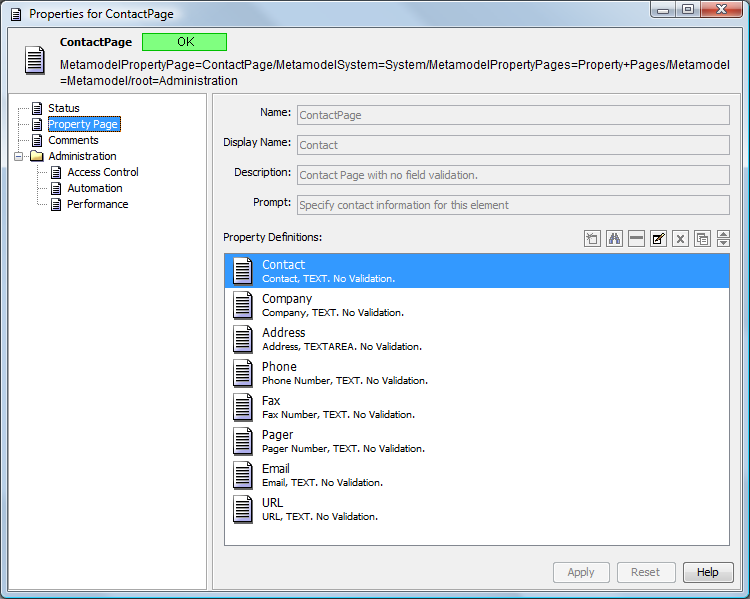Select 'Phone Number, TEXT. No Validation.' text
The width and height of the screenshot is (750, 599).
(345, 381)
